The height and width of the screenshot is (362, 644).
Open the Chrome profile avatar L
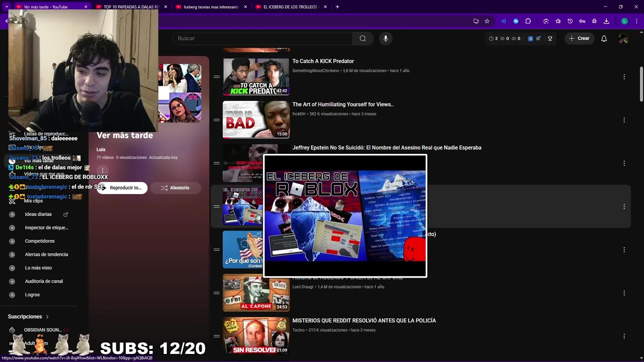(624, 21)
